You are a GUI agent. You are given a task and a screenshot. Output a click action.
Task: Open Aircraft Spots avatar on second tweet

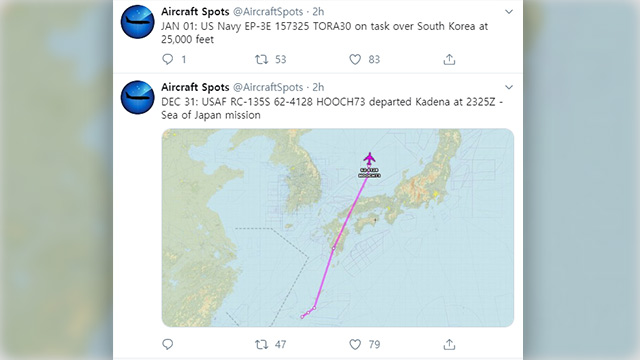pos(138,97)
